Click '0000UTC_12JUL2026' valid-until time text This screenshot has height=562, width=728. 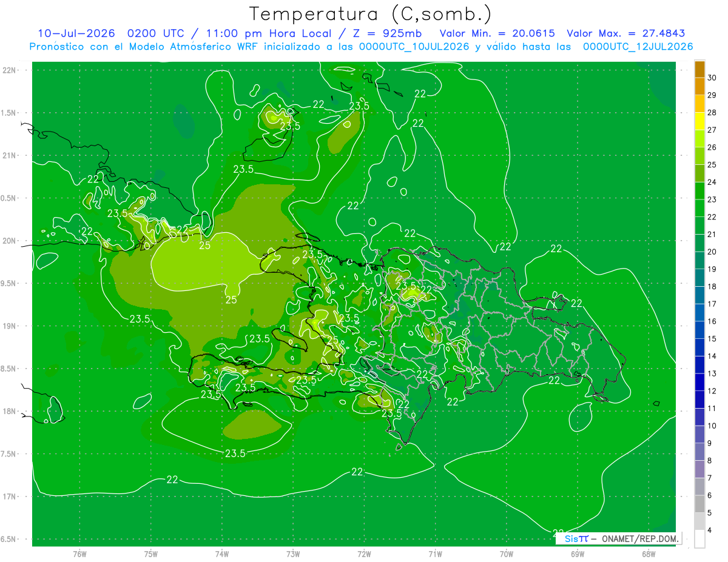click(638, 47)
